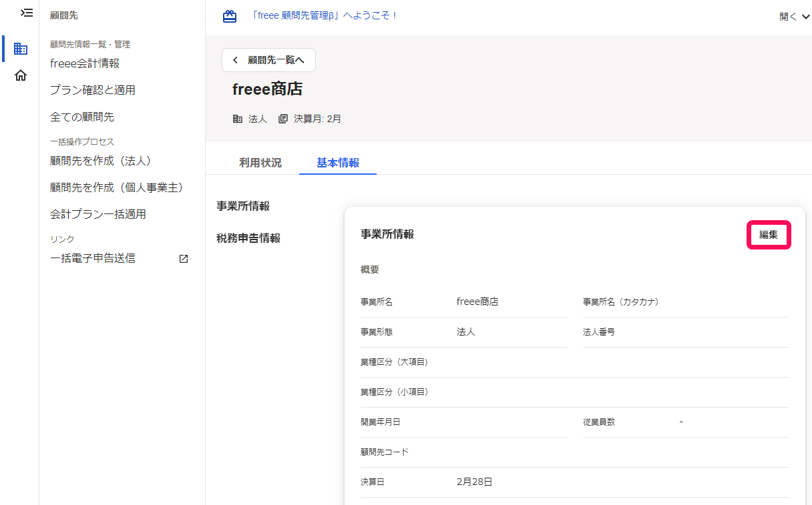Open 顧問先を作成（個人事業主）

click(x=120, y=187)
